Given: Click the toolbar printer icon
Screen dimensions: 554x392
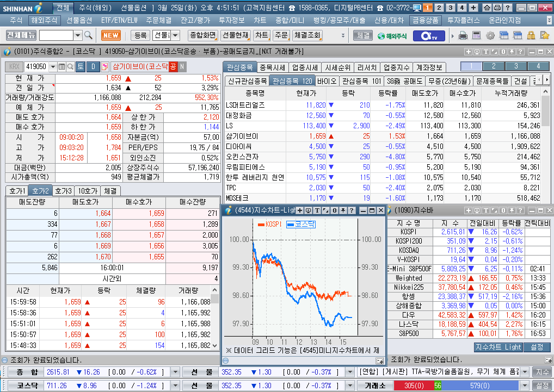Looking at the screenshot, I should [463, 35].
